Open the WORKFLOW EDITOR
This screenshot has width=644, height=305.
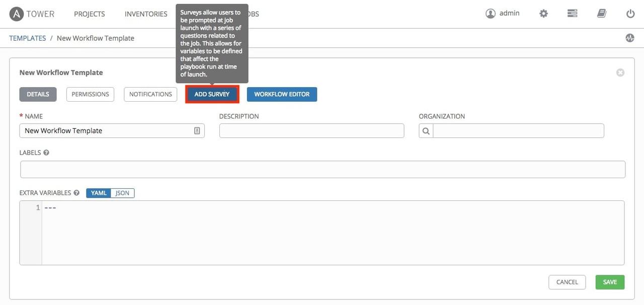point(282,94)
